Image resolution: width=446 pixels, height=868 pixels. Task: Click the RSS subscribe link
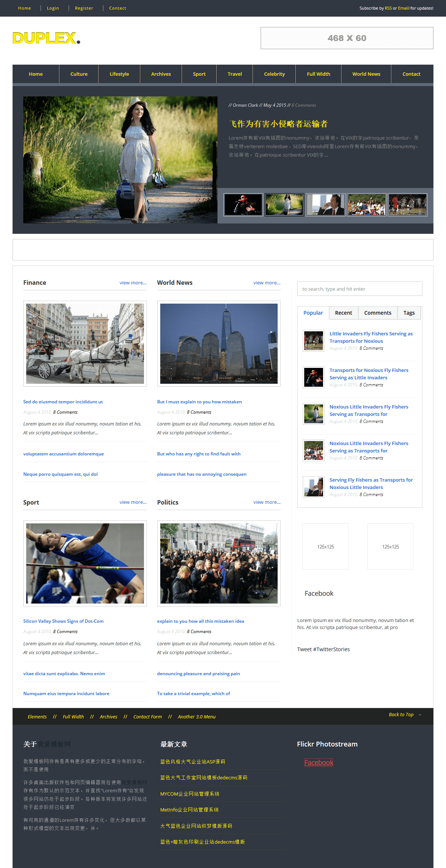pyautogui.click(x=388, y=8)
